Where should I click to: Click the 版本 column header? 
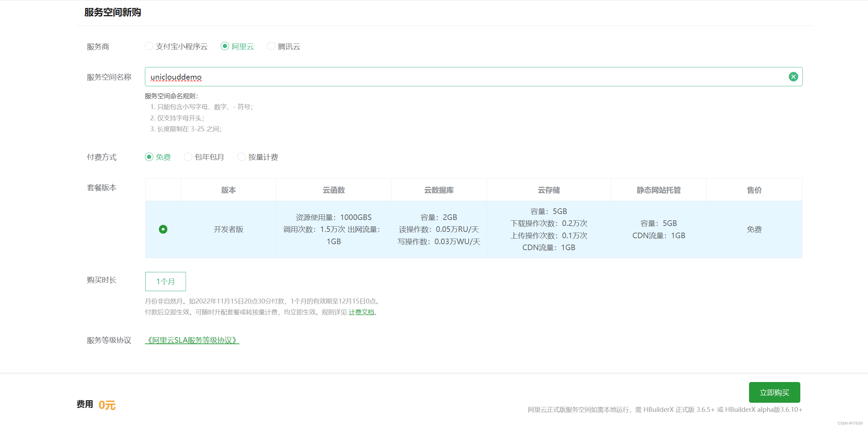point(228,190)
